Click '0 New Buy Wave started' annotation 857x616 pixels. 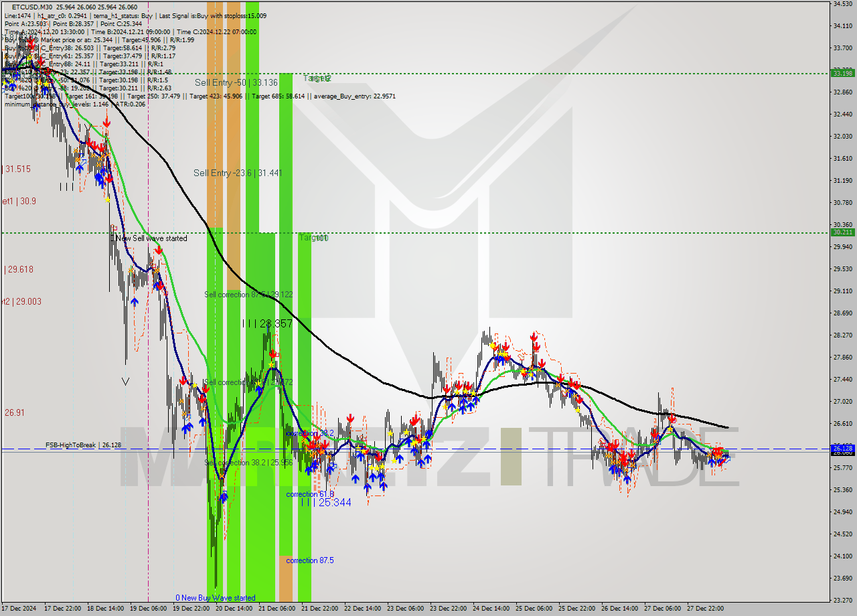click(x=216, y=598)
